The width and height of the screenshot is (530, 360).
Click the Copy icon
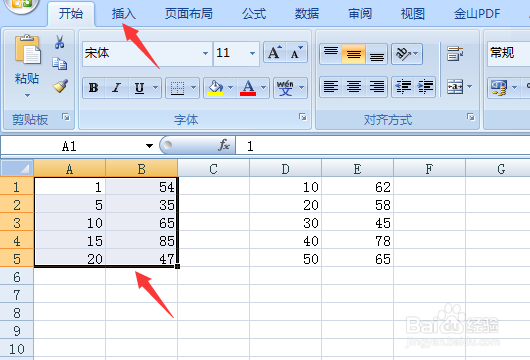tap(59, 64)
